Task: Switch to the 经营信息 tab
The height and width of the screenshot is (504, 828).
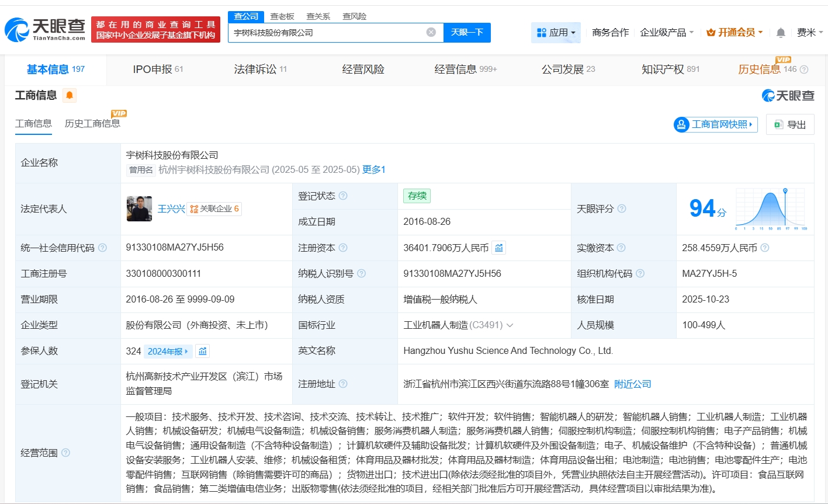Action: pyautogui.click(x=465, y=69)
